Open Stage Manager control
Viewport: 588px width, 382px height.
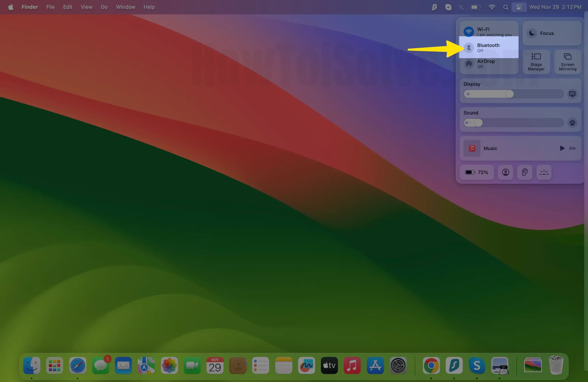pos(536,62)
